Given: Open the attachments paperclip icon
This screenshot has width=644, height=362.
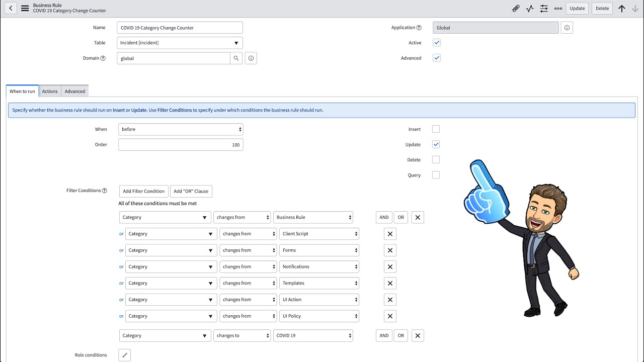Looking at the screenshot, I should (515, 8).
